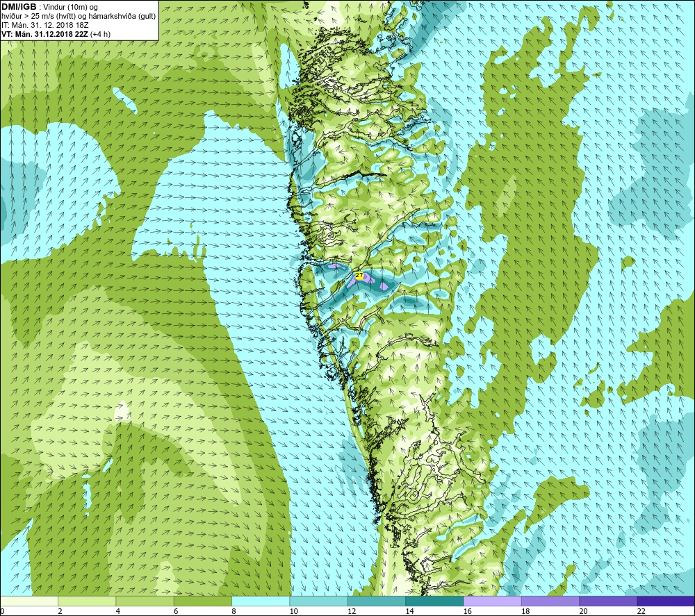The image size is (695, 616).
Task: Click the legend scale label 16
Action: coord(468,611)
